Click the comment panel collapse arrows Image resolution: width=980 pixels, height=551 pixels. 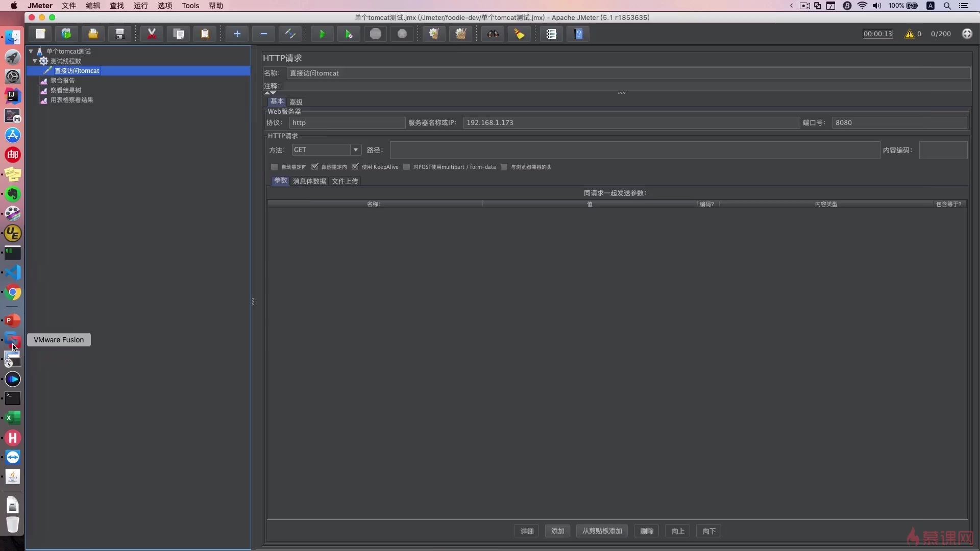(270, 93)
